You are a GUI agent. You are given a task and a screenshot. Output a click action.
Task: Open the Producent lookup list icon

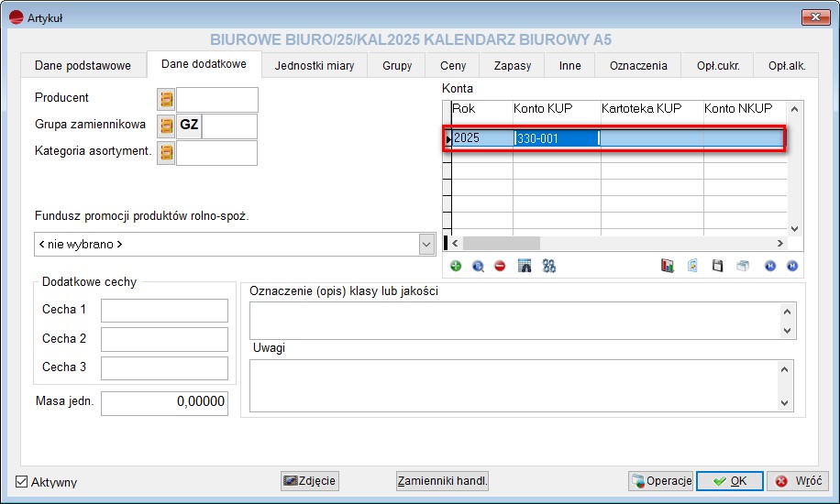pos(166,99)
